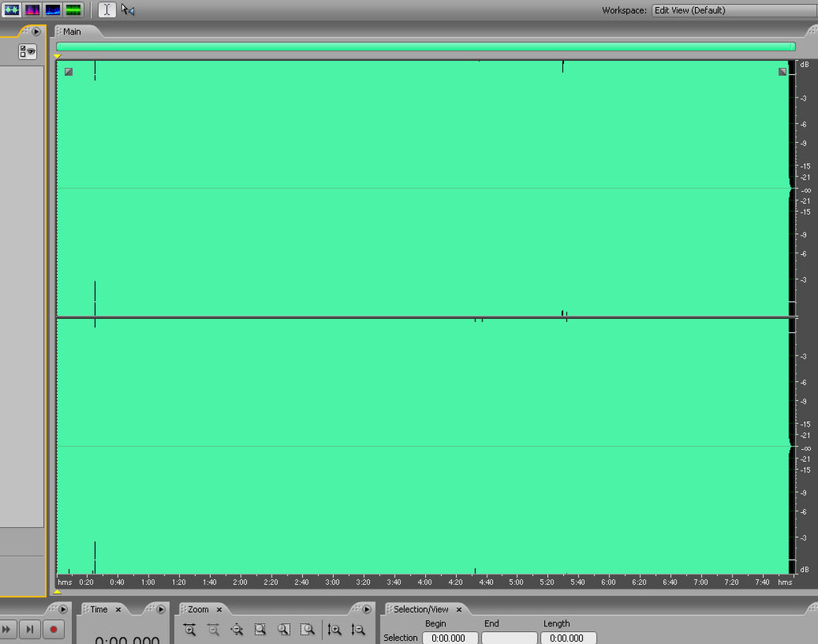The height and width of the screenshot is (644, 818).
Task: Open the Transport panel flyout menu
Action: coord(63,609)
